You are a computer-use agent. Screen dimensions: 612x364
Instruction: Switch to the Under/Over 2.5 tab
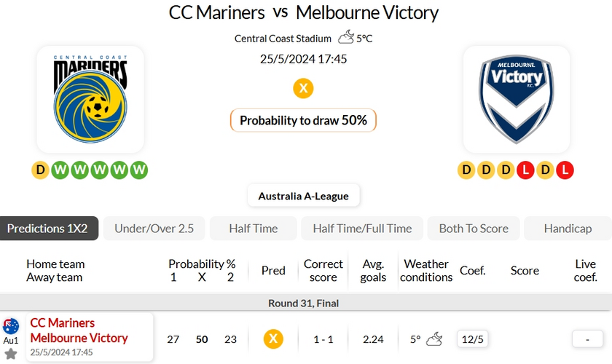tap(154, 229)
